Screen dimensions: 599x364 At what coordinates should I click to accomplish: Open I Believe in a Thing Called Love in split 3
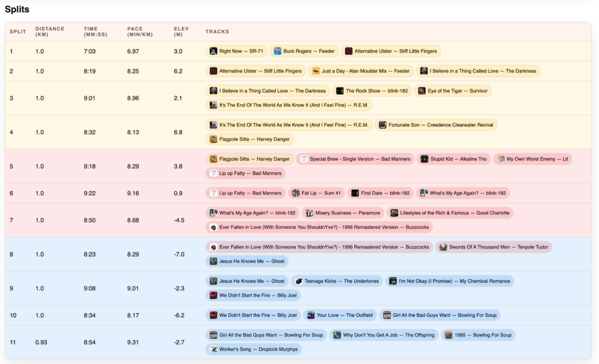268,91
